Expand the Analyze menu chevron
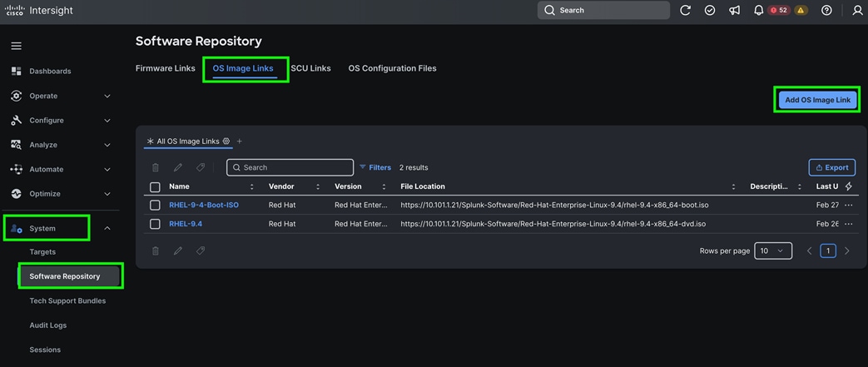The width and height of the screenshot is (868, 367). point(107,145)
